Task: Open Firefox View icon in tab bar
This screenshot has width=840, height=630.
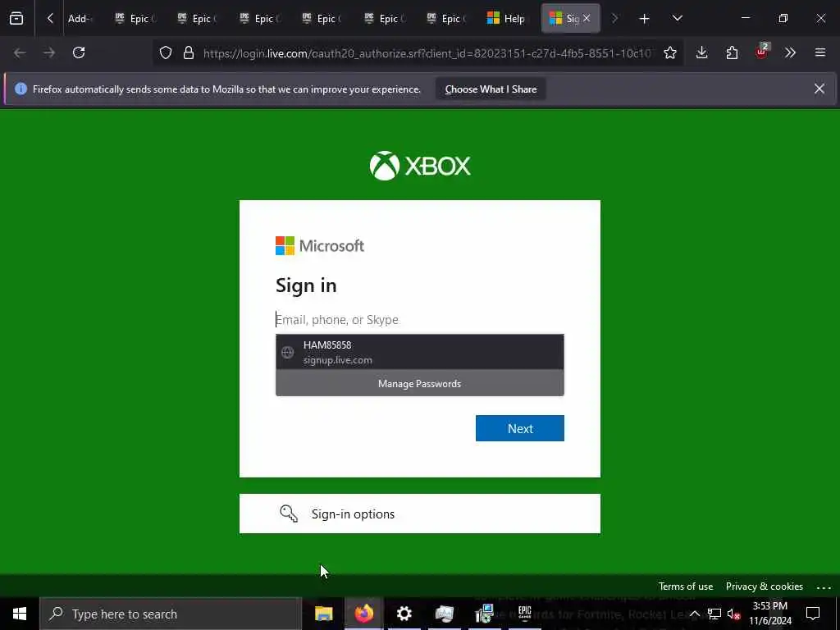Action: tap(16, 18)
